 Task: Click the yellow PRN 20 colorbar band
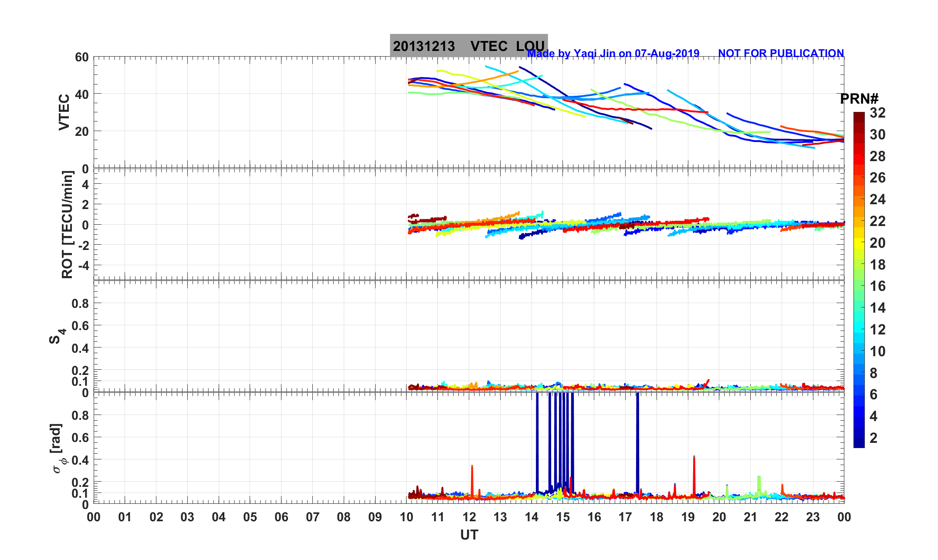859,243
